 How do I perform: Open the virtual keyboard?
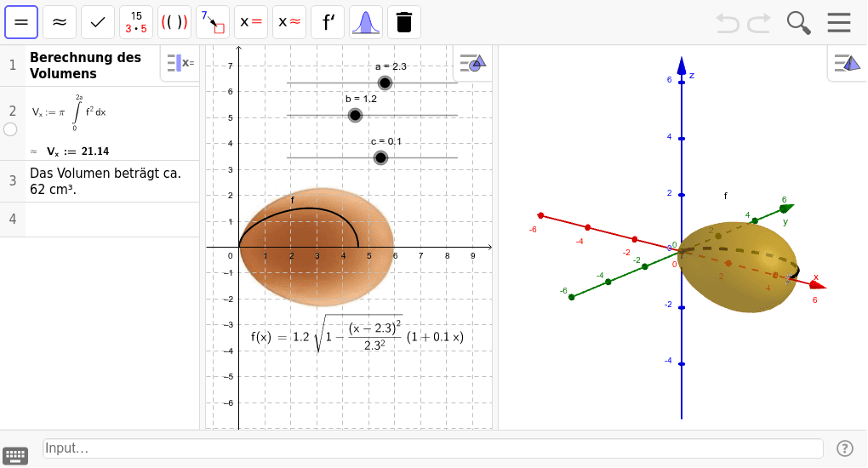(15, 456)
